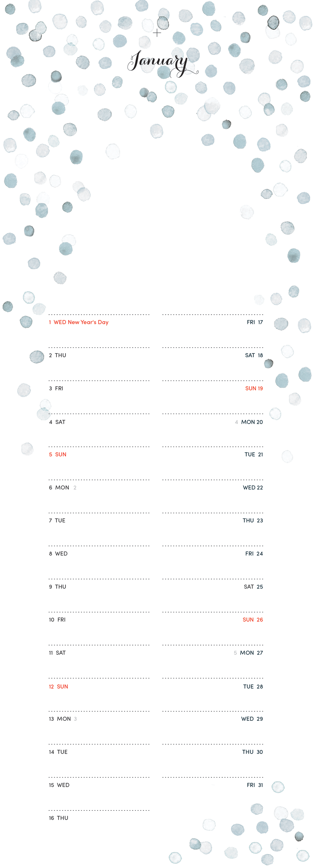Choose the WED 22 date entry
This screenshot has width=314, height=868.
[253, 488]
